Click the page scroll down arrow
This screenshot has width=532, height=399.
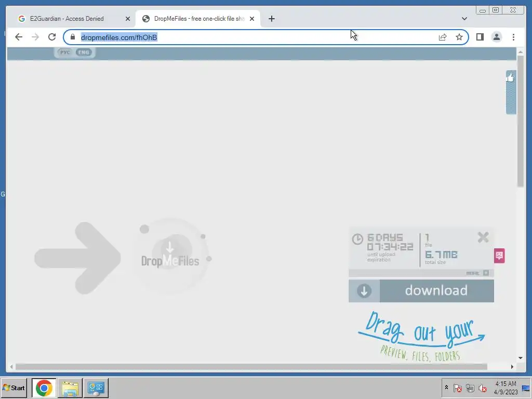[x=521, y=358]
